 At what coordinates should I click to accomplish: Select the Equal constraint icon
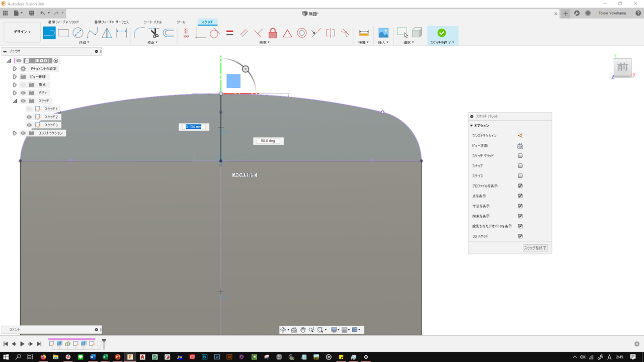coord(229,33)
